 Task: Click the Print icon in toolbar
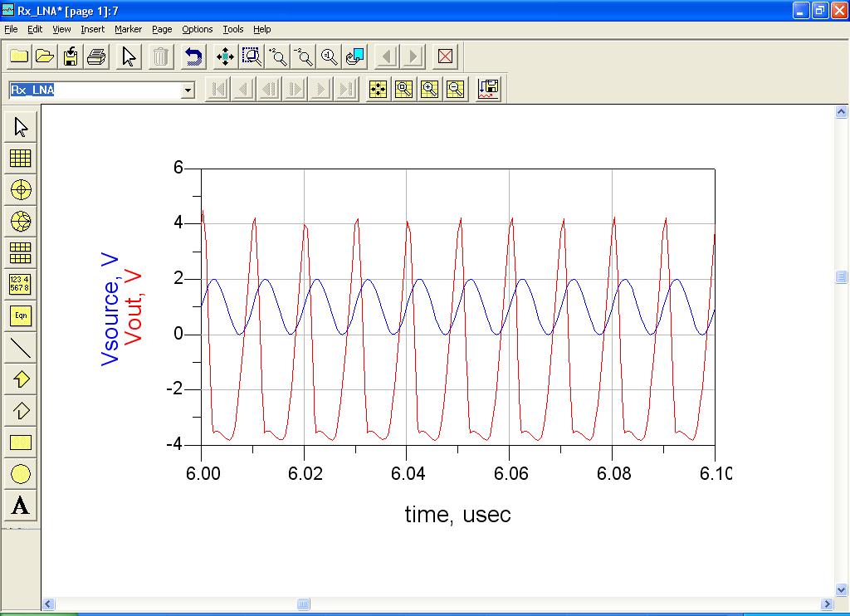[x=96, y=56]
